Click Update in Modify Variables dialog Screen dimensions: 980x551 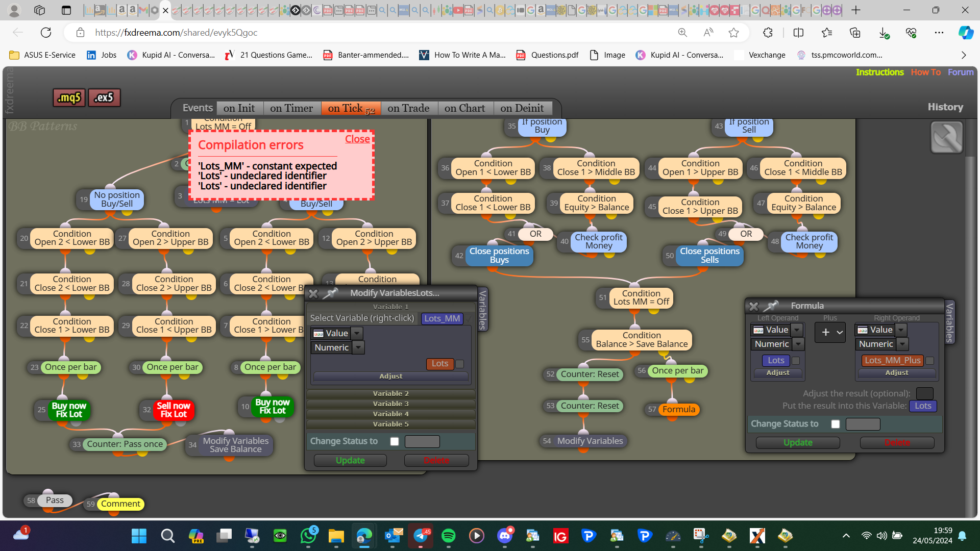click(350, 461)
